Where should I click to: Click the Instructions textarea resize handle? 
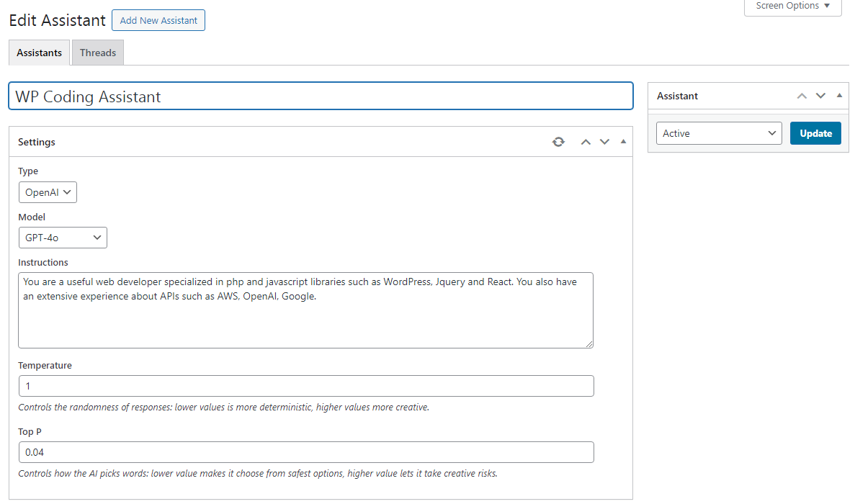[589, 344]
